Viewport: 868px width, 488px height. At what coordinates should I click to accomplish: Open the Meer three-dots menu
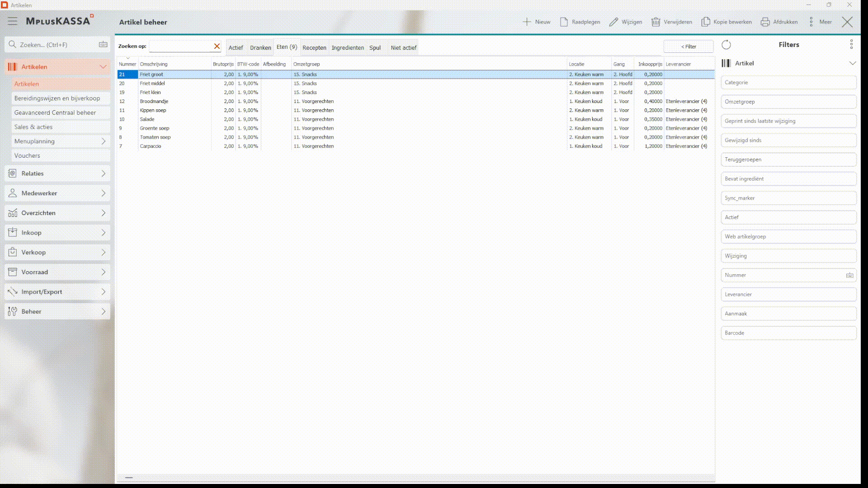[x=811, y=22]
